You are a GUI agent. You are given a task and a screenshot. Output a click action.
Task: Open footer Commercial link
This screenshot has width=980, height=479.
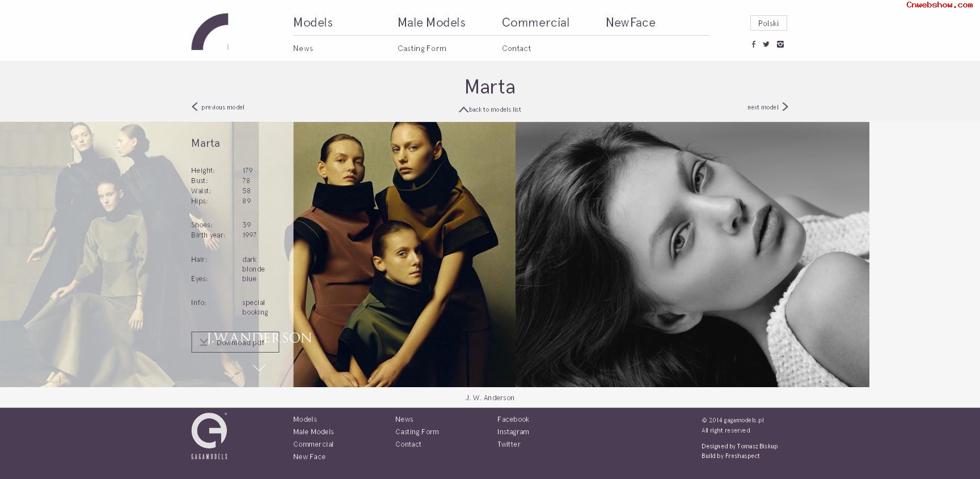tap(314, 444)
